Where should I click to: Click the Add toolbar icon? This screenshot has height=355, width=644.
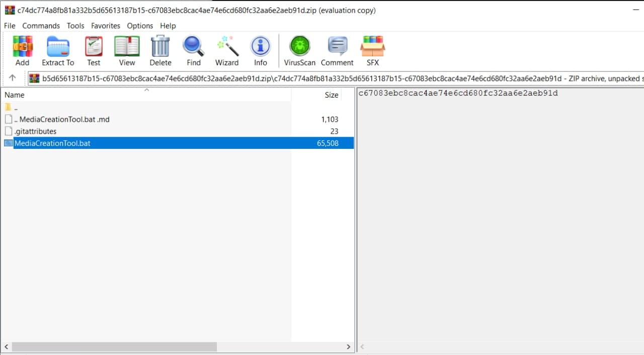pyautogui.click(x=22, y=51)
